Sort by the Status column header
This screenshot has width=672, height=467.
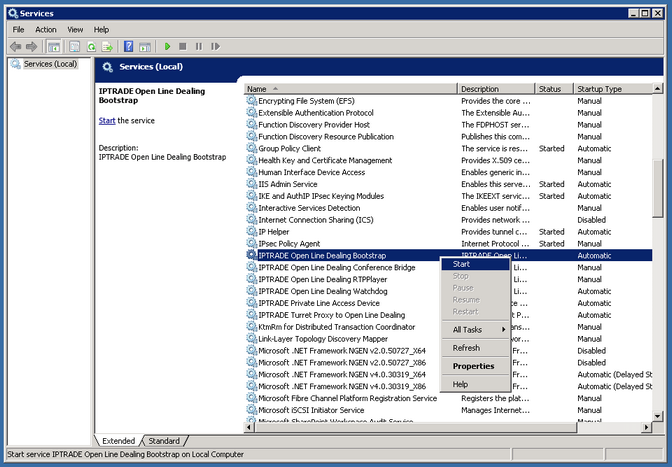click(x=555, y=89)
